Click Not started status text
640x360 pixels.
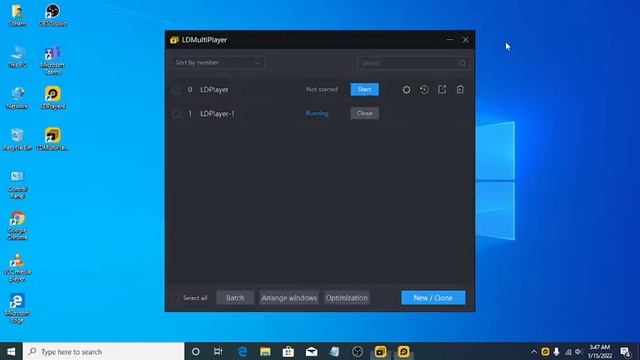tap(322, 89)
